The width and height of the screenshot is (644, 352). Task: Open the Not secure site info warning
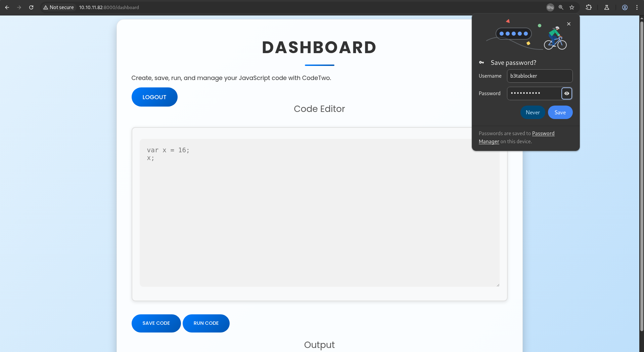click(x=58, y=7)
